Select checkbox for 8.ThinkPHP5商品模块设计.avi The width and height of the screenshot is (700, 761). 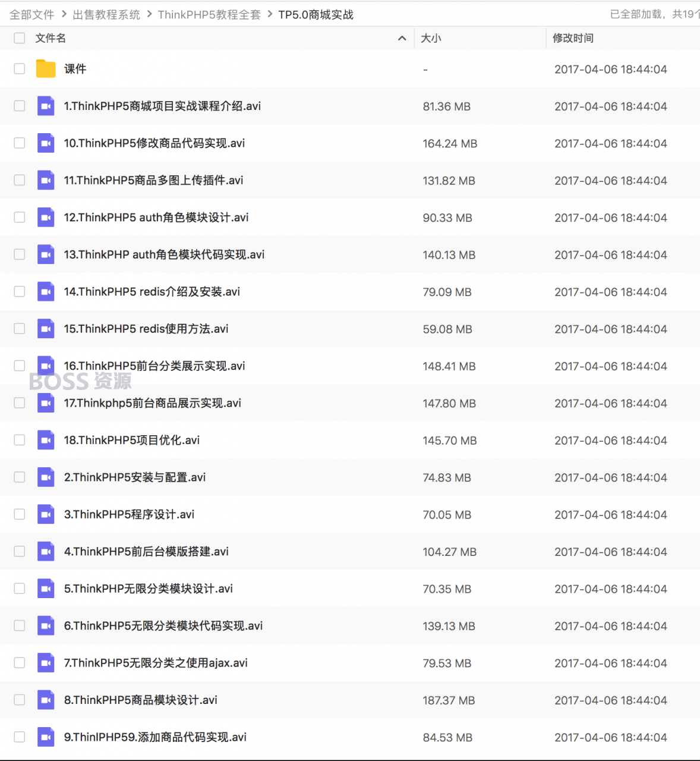point(20,700)
